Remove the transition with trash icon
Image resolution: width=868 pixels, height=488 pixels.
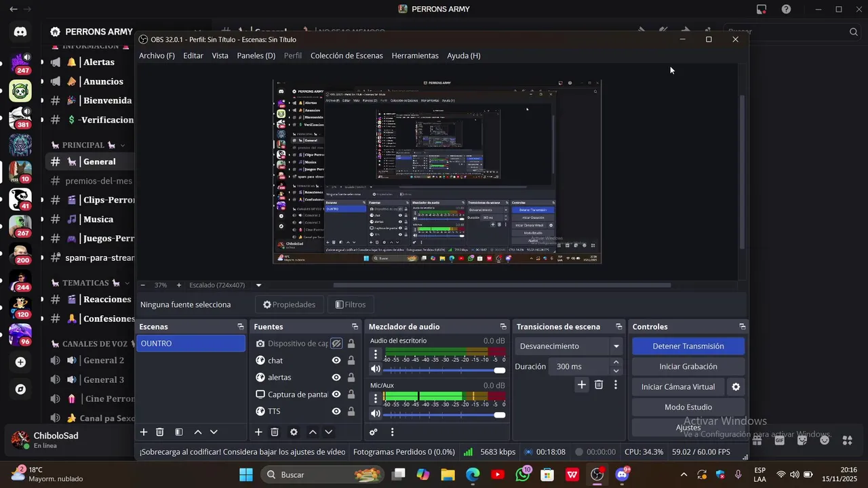pyautogui.click(x=599, y=385)
